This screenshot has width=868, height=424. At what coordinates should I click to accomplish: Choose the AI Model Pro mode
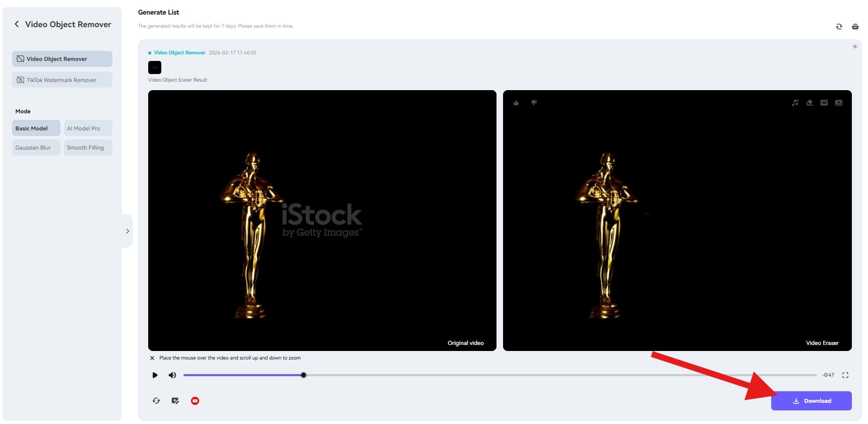click(x=88, y=128)
